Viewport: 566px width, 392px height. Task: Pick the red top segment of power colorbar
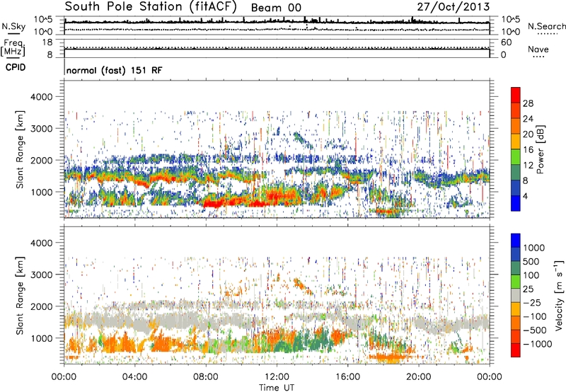point(516,96)
